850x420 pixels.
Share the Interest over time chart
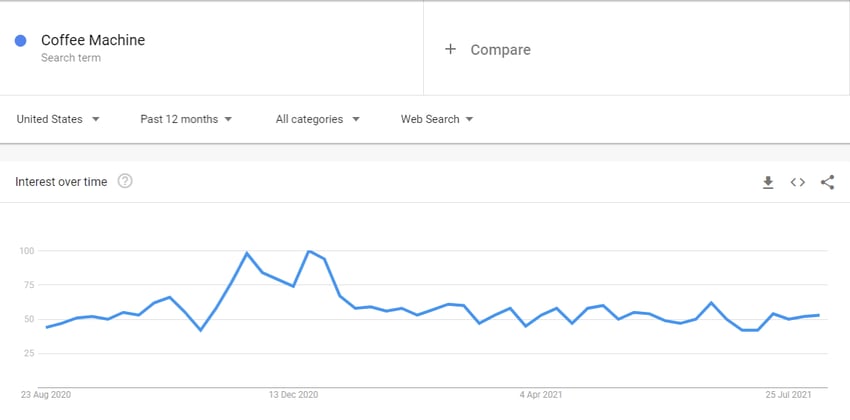(x=827, y=183)
